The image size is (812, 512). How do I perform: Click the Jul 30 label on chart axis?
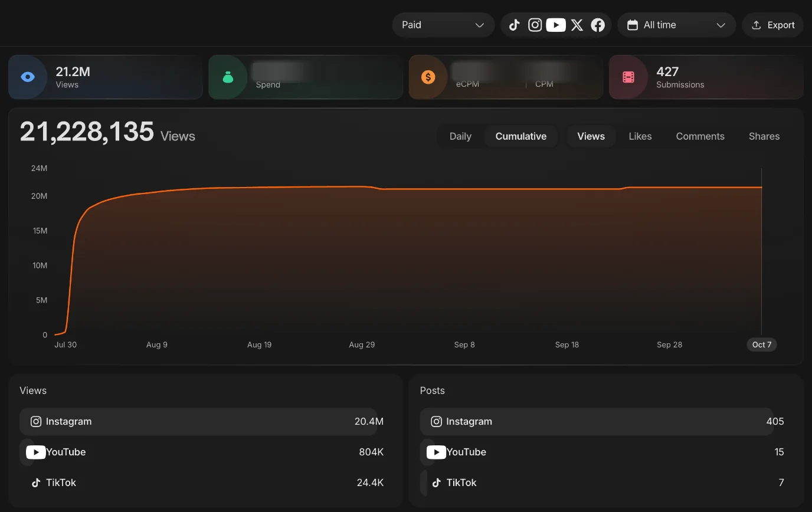[x=66, y=344]
